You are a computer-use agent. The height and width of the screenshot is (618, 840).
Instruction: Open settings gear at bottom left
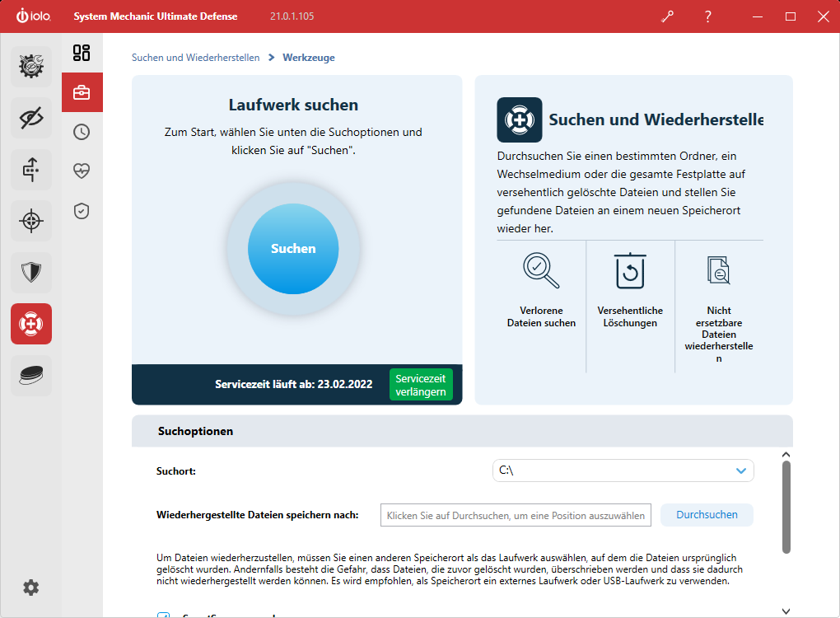[x=31, y=588]
